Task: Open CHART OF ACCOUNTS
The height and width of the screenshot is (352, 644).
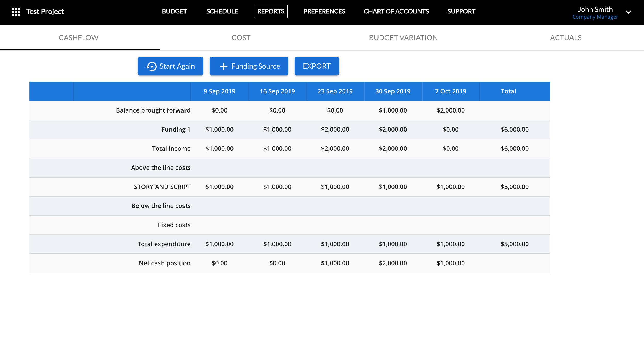Action: pos(396,11)
